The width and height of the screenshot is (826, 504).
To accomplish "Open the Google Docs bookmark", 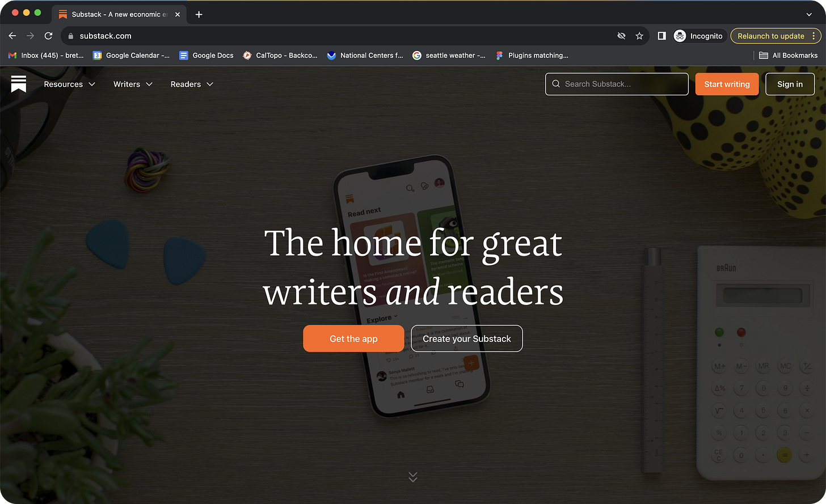I will (x=206, y=56).
